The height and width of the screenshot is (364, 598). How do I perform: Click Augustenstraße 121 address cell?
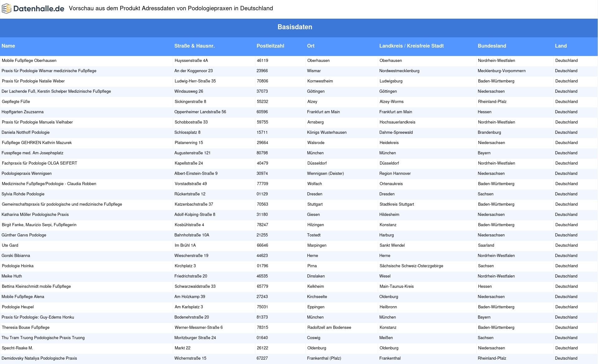click(x=192, y=153)
